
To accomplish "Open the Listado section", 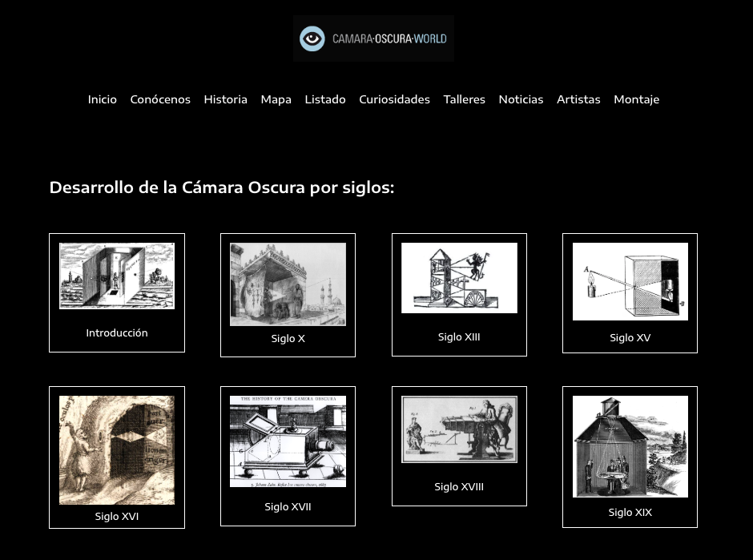I will (325, 99).
